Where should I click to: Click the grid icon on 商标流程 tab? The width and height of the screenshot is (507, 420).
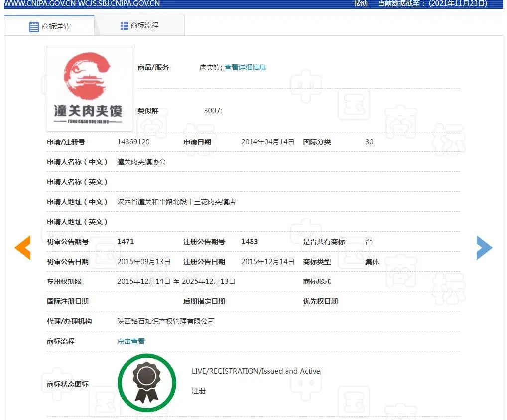125,25
